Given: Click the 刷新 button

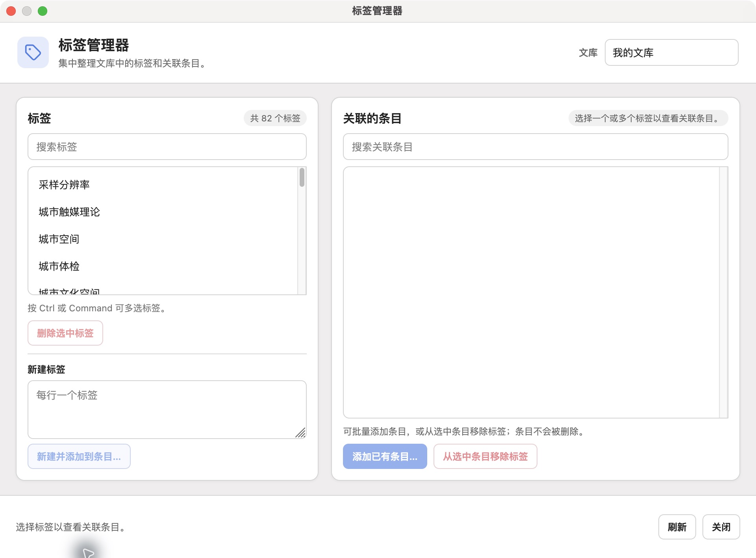Looking at the screenshot, I should 677,527.
